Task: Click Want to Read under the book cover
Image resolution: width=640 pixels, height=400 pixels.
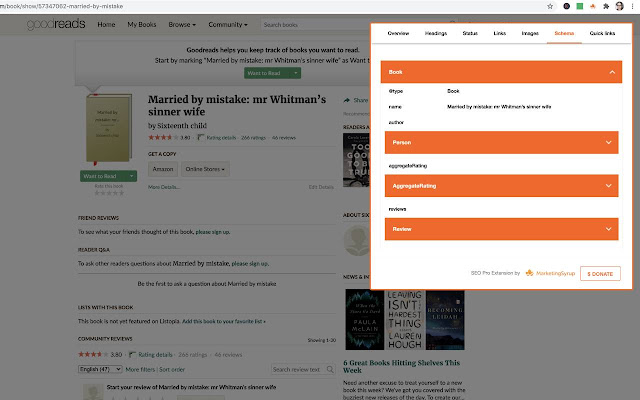Action: 103,176
